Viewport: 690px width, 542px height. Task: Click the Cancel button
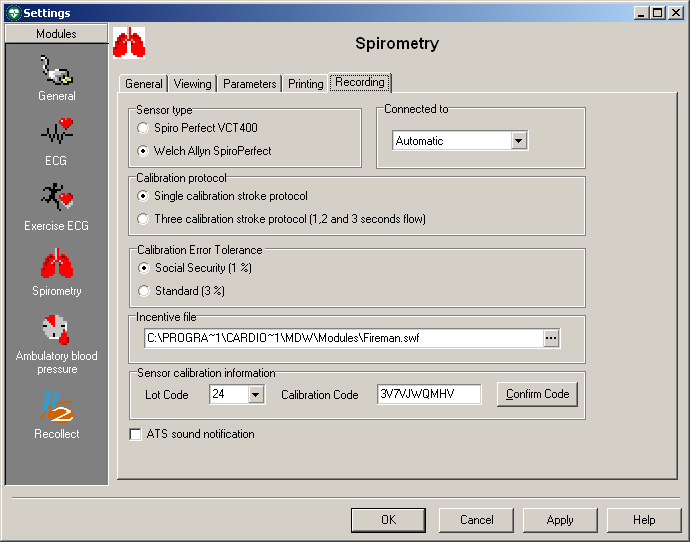coord(476,520)
